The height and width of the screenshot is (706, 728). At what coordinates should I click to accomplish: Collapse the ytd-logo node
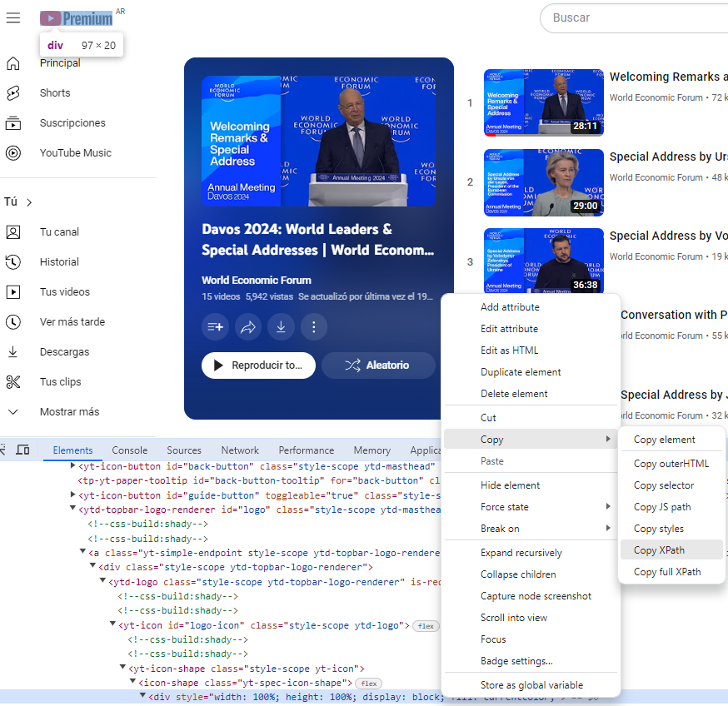102,581
